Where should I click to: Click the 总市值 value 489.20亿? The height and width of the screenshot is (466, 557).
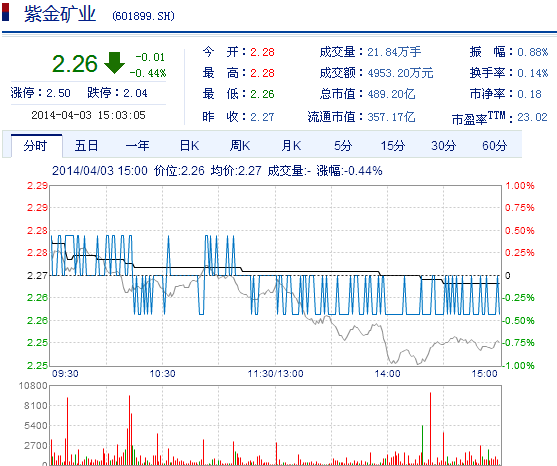point(391,94)
